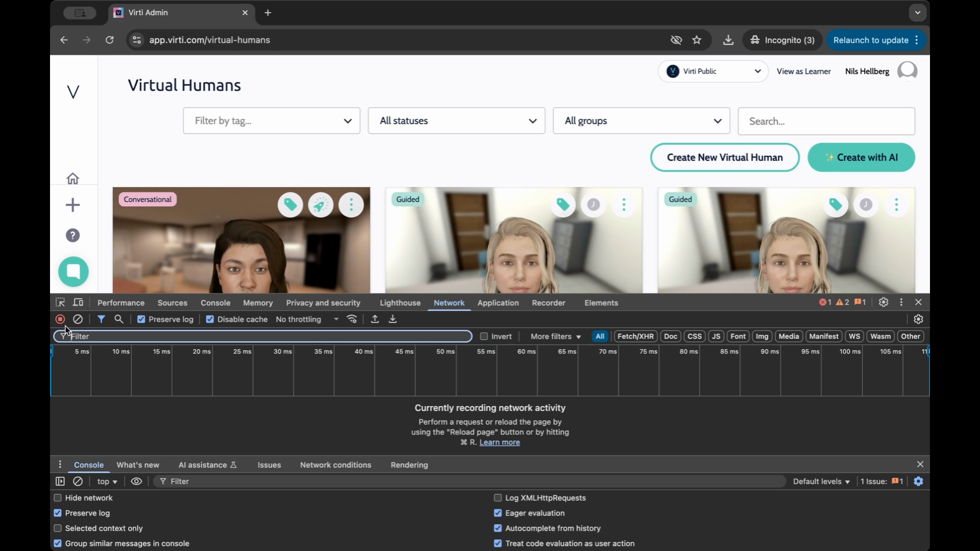Click the rocket icon on Conversational card
Viewport: 980px width, 551px height.
tap(321, 205)
